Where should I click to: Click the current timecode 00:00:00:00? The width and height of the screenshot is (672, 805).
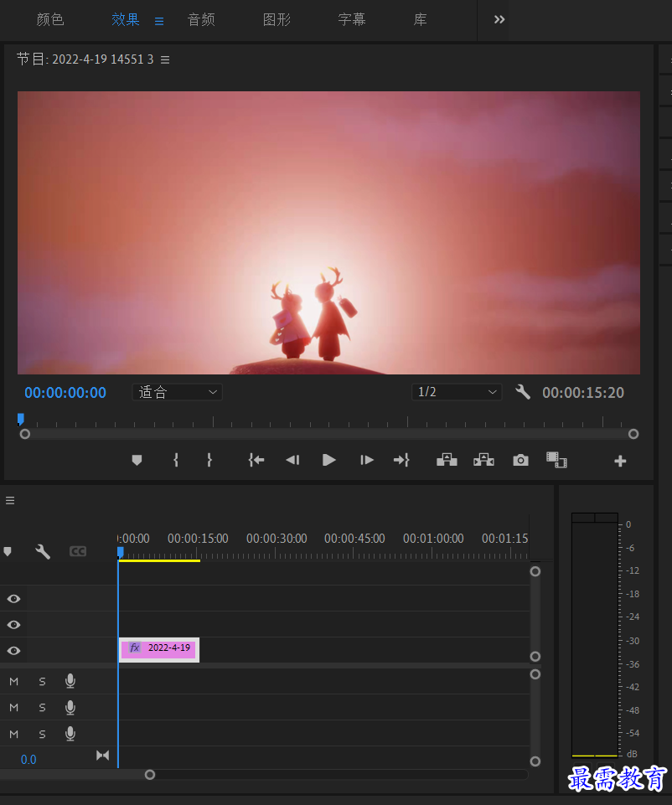click(65, 393)
